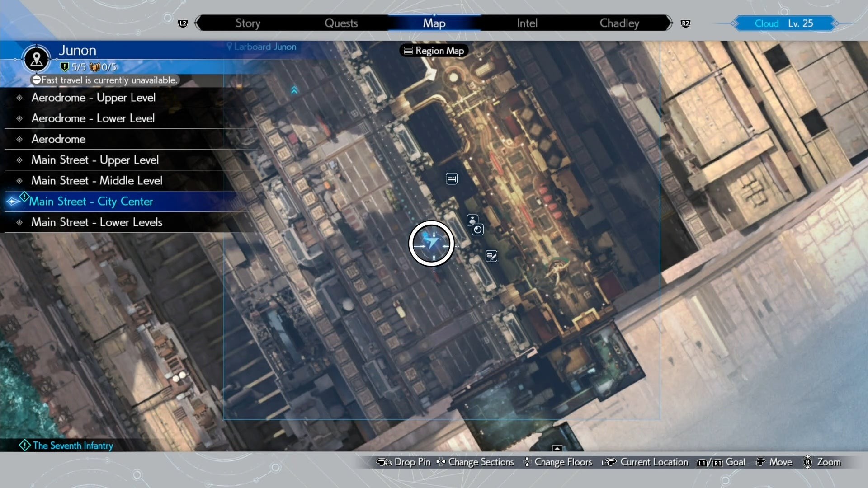Click the Zoom label
868x488 pixels.
[829, 462]
